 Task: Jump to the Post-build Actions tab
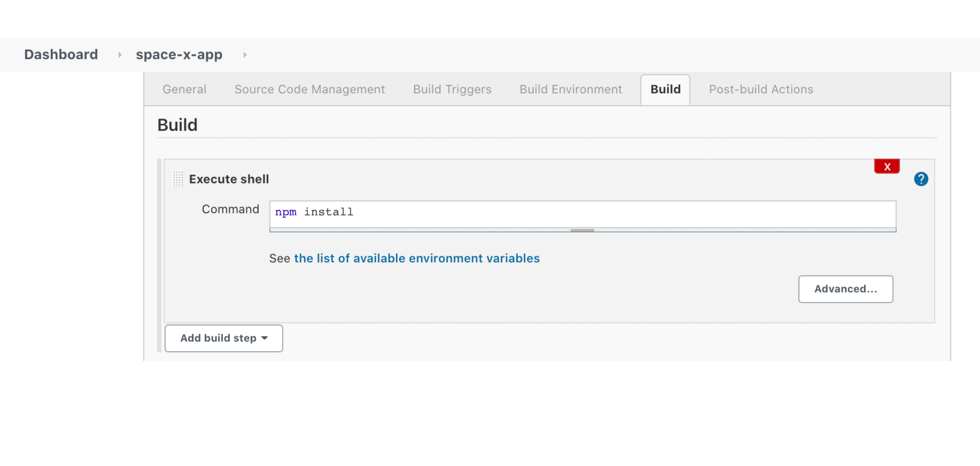coord(761,89)
